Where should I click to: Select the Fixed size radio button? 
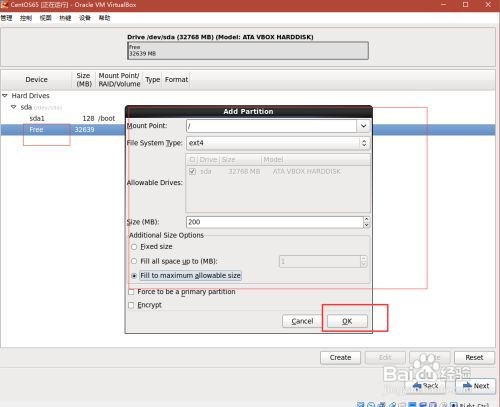click(134, 247)
